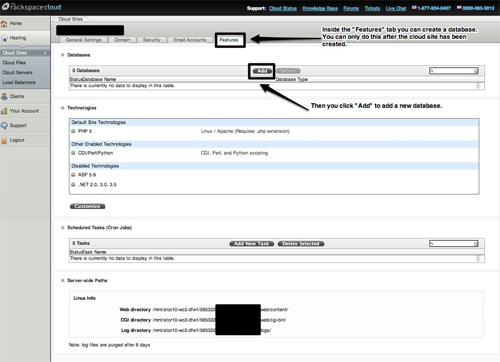Click the ASP 5.6 disabled status indicator
The image size is (500, 362).
click(x=73, y=175)
